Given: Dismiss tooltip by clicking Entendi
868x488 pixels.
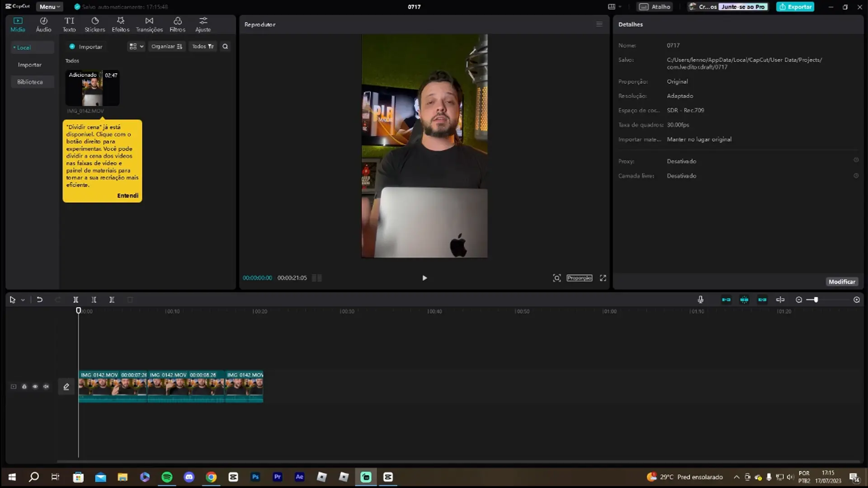Looking at the screenshot, I should click(x=127, y=196).
